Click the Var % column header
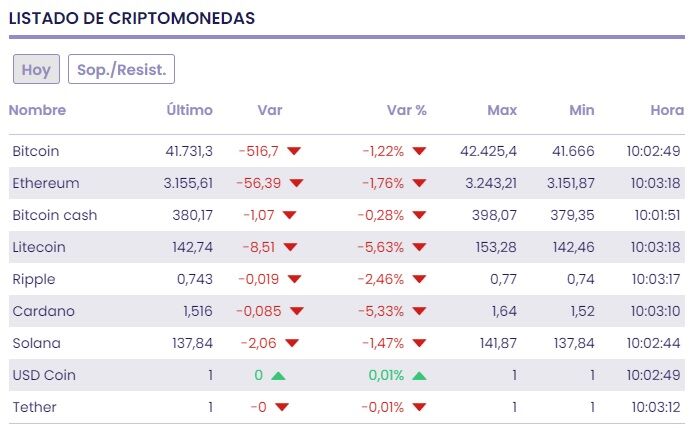This screenshot has width=695, height=428. 406,110
